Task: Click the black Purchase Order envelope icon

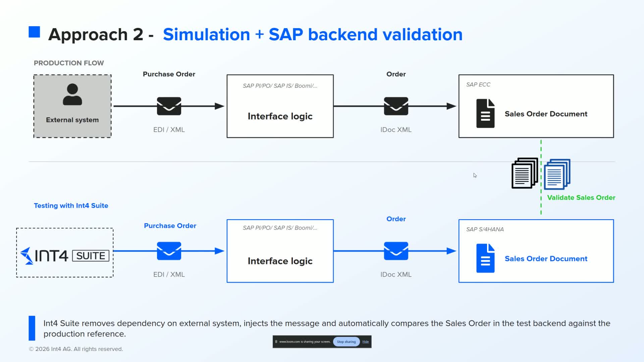Action: 169,106
